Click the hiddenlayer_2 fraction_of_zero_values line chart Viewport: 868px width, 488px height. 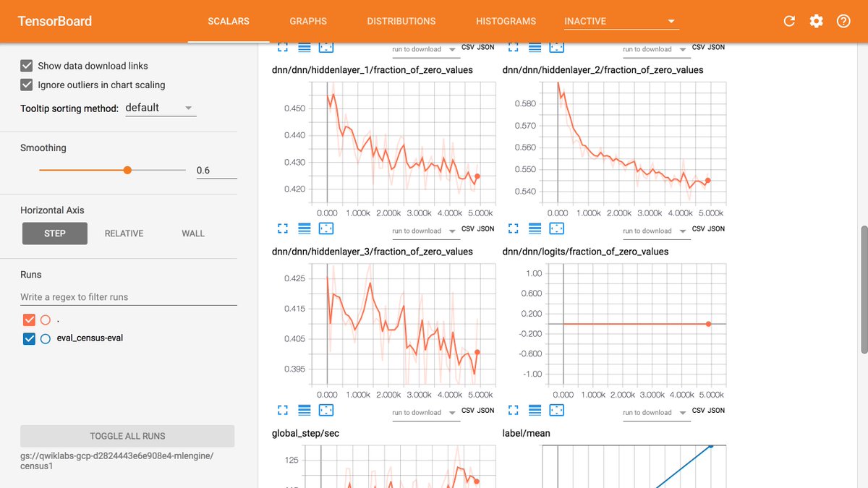pos(634,143)
